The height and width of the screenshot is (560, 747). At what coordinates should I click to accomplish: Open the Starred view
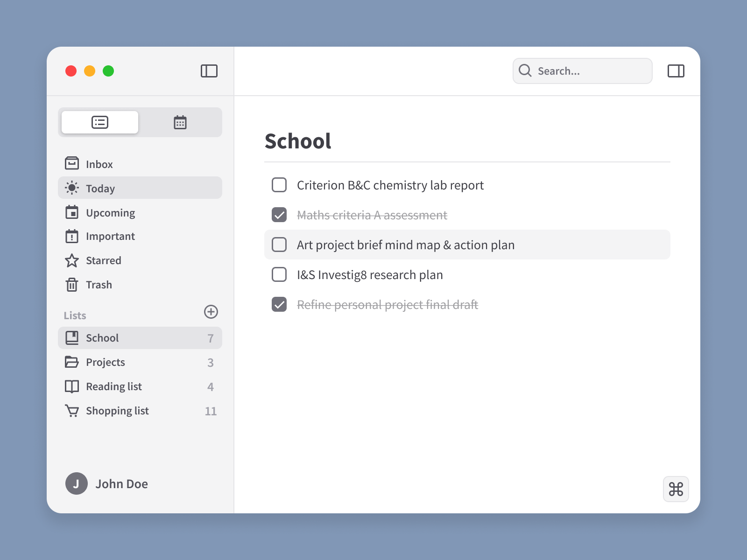point(140,260)
